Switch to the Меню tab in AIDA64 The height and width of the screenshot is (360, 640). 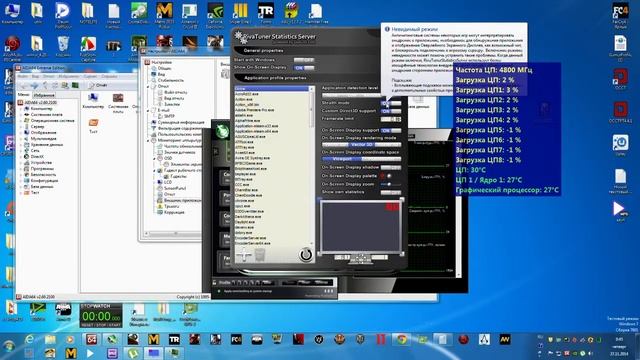24,95
